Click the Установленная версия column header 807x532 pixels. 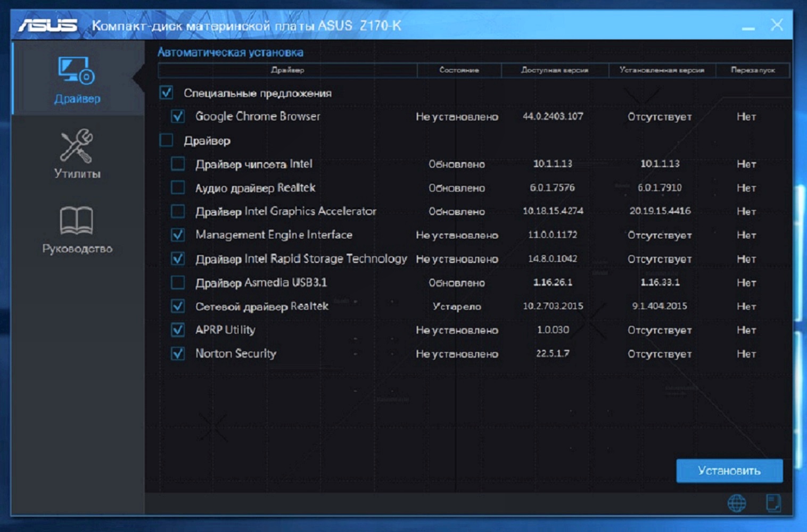662,70
